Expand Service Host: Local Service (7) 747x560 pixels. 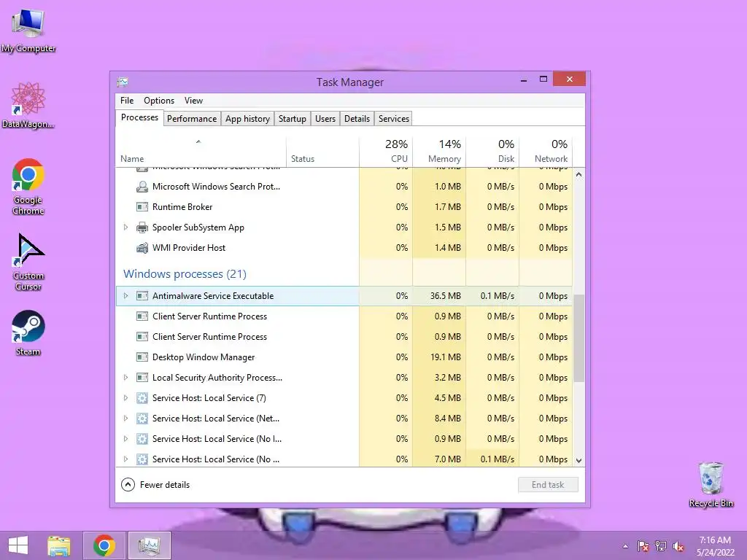125,398
